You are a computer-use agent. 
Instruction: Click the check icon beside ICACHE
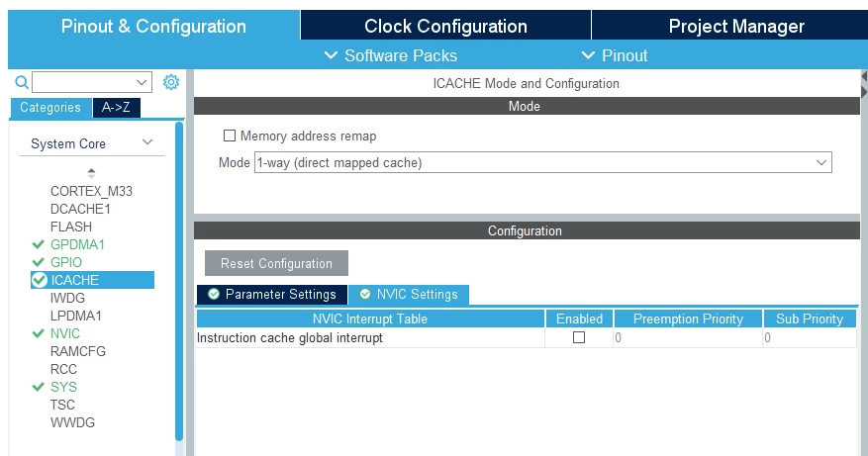[x=40, y=280]
